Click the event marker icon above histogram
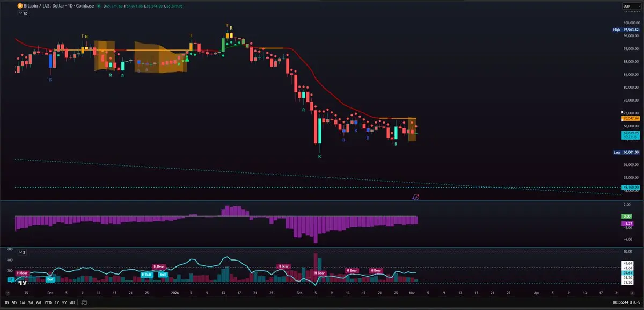 click(x=415, y=197)
